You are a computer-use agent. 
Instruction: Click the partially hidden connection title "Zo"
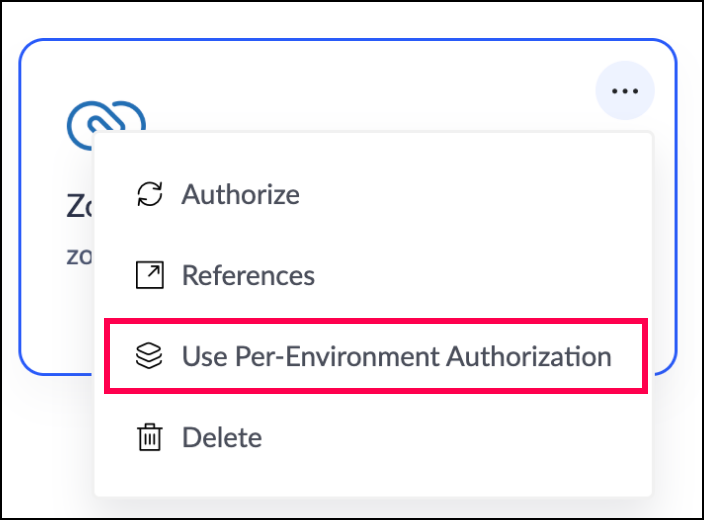click(79, 207)
